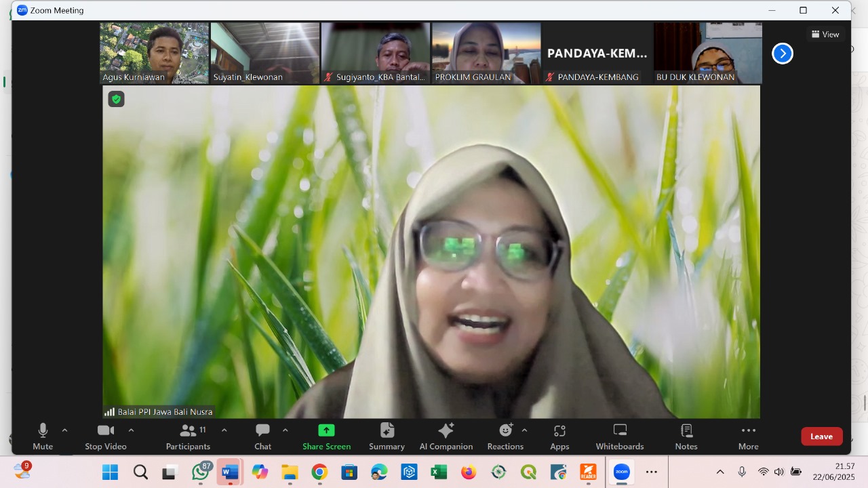Click the Balai PPI Jawa Bali Nusra name label

[165, 411]
